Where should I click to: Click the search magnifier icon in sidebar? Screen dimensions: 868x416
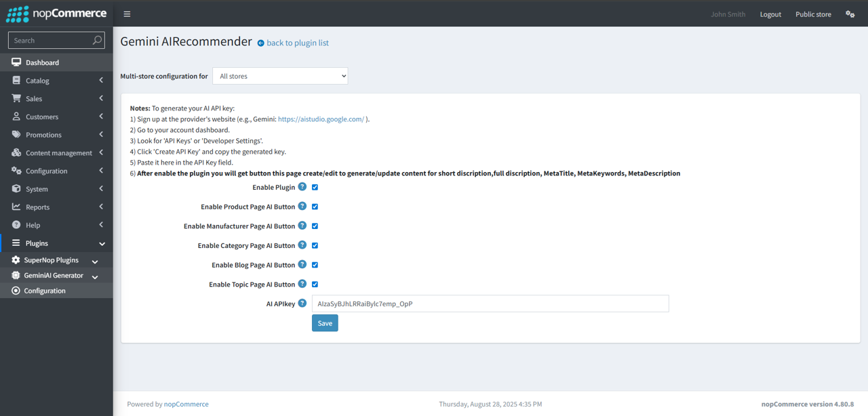coord(98,40)
